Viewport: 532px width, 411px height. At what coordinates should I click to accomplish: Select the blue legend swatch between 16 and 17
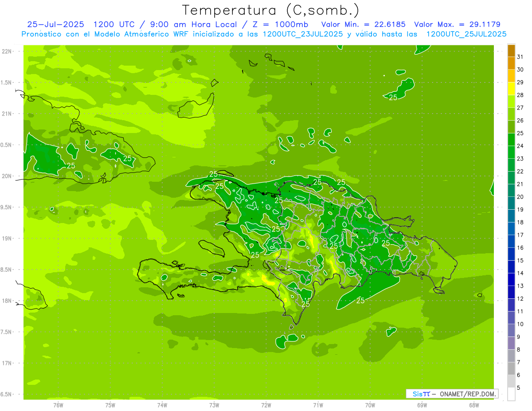click(x=511, y=242)
